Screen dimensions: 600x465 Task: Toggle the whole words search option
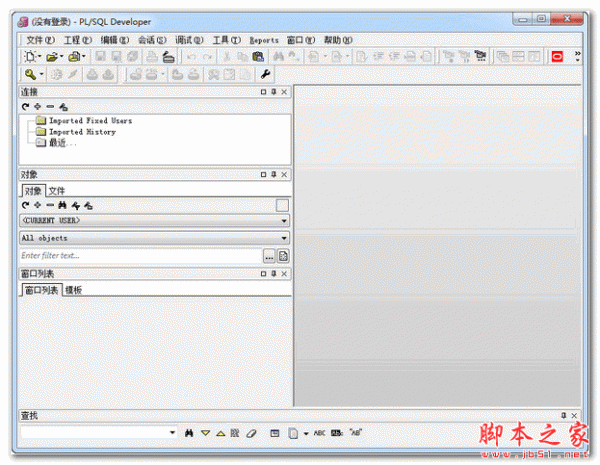tap(336, 433)
